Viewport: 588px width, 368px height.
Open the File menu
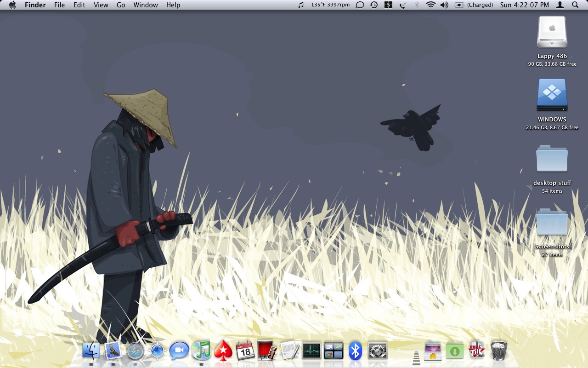59,5
